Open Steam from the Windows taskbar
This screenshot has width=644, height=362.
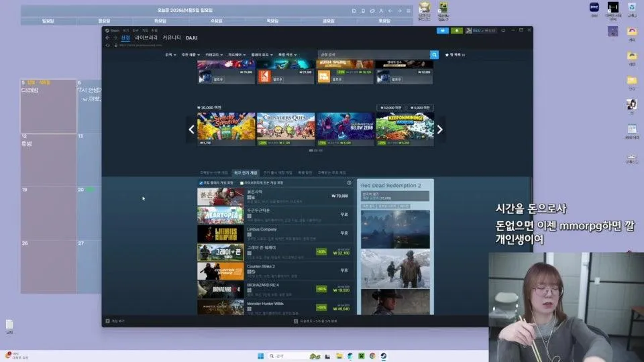383,356
